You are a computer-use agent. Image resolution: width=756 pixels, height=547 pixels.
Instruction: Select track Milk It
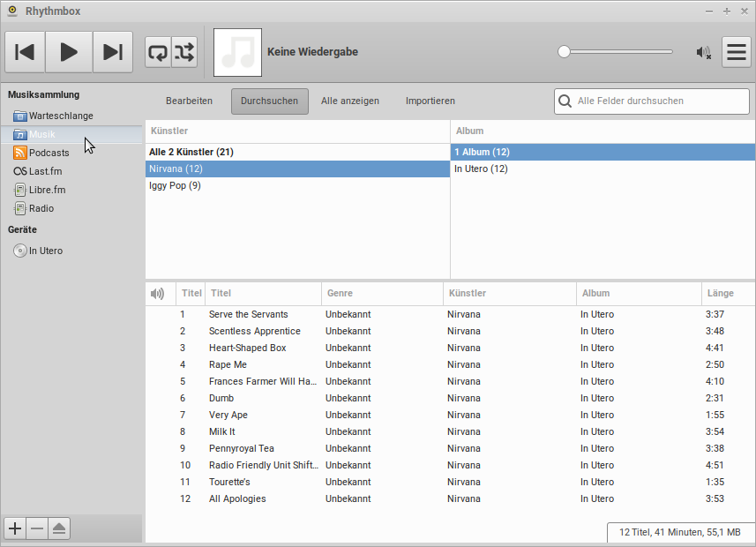(x=450, y=431)
